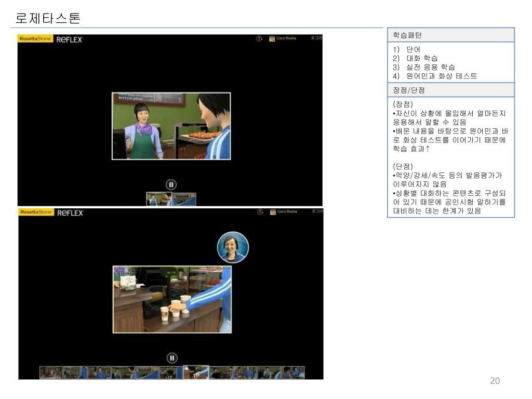
Task: Click bullet starting '상황별 대화하는 콘텐츠로'
Action: [x=449, y=202]
